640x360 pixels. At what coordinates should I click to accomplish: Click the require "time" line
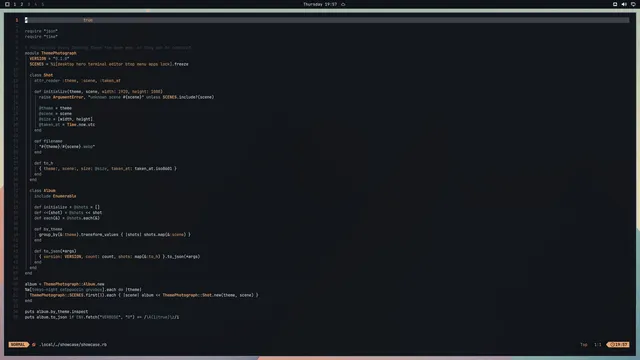pyautogui.click(x=41, y=36)
